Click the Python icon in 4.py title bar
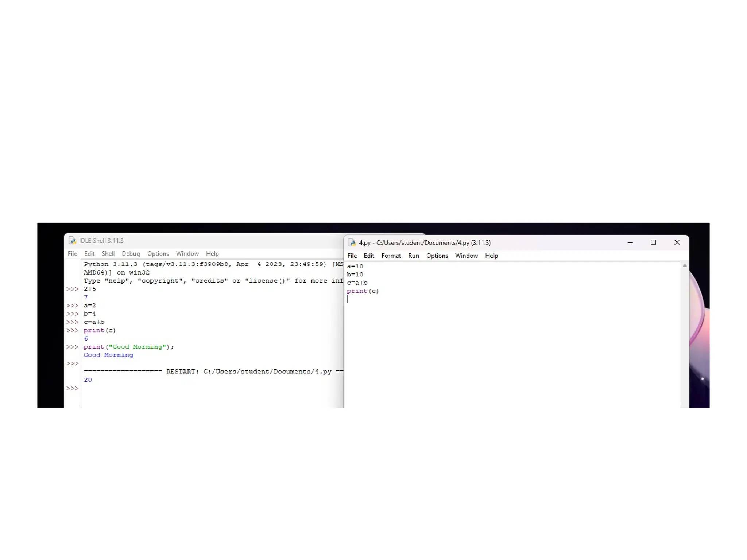The width and height of the screenshot is (747, 560). [x=352, y=242]
